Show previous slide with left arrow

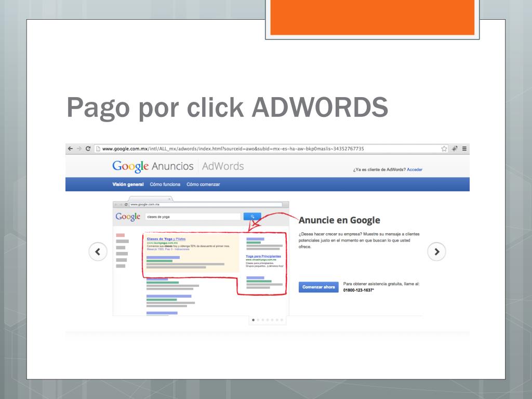pyautogui.click(x=98, y=252)
